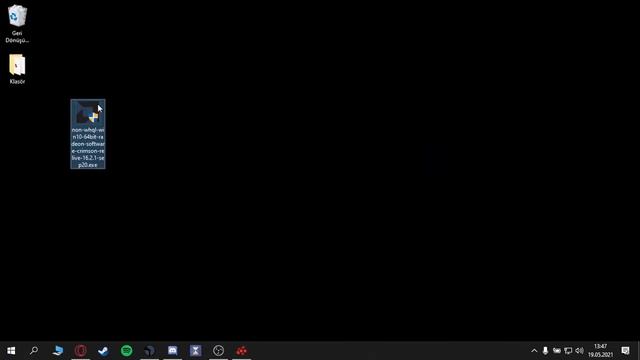Open the volume speaker control

579,351
